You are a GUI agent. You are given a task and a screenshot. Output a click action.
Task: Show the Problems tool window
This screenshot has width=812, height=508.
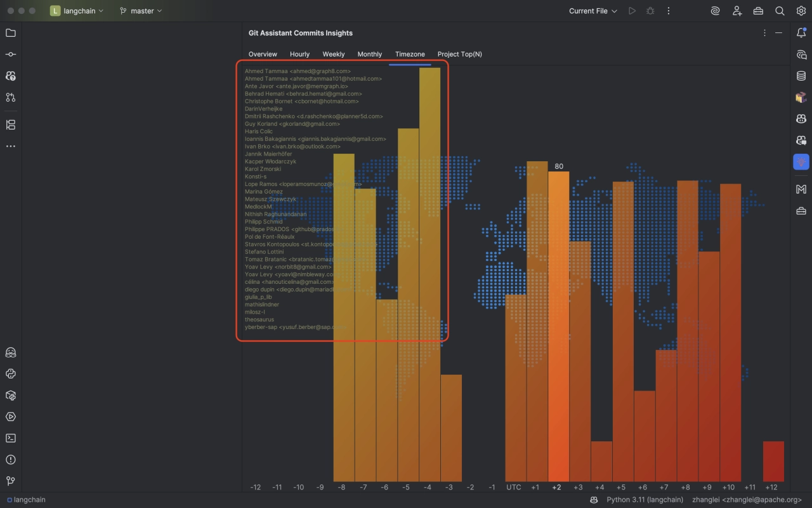pos(10,460)
